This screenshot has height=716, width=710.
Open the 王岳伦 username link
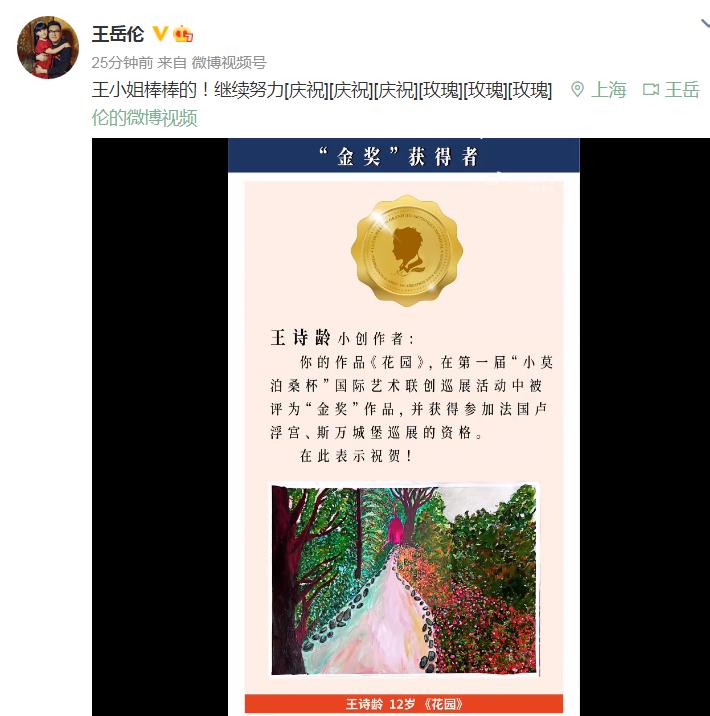[x=118, y=34]
